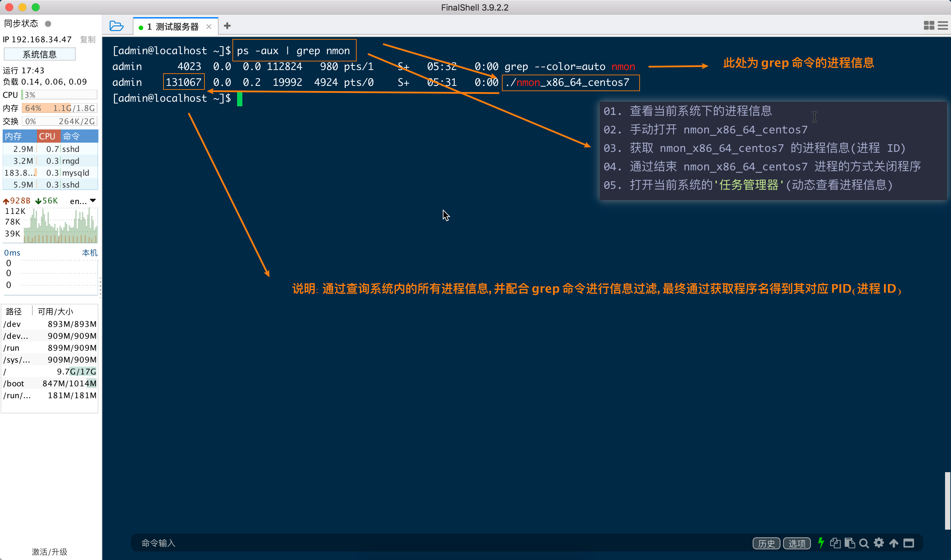Toggle fullscreen window icon in command bar

[x=909, y=543]
